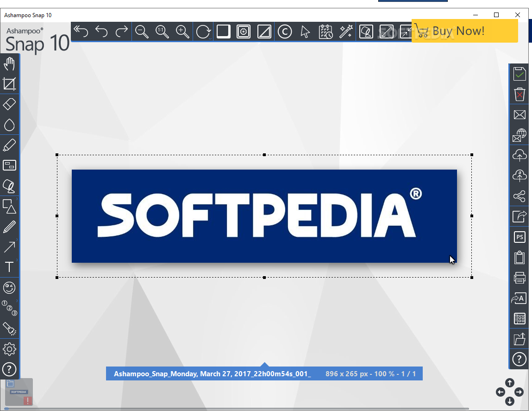Image resolution: width=532 pixels, height=411 pixels.
Task: Click the up navigation arrow
Action: point(510,383)
